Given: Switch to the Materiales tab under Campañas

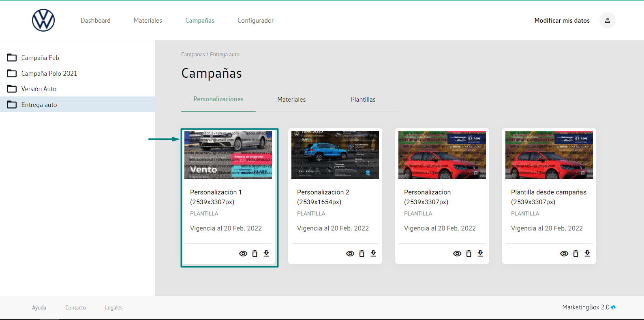Looking at the screenshot, I should click(x=291, y=99).
